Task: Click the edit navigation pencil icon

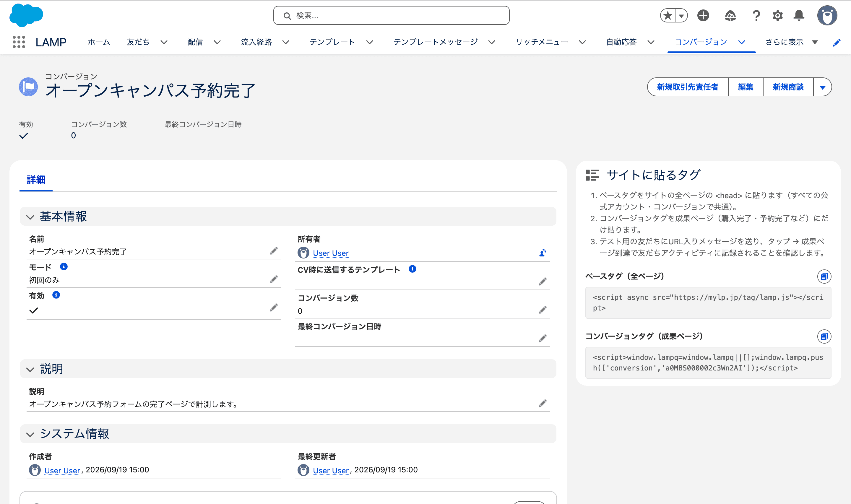Action: (x=837, y=43)
